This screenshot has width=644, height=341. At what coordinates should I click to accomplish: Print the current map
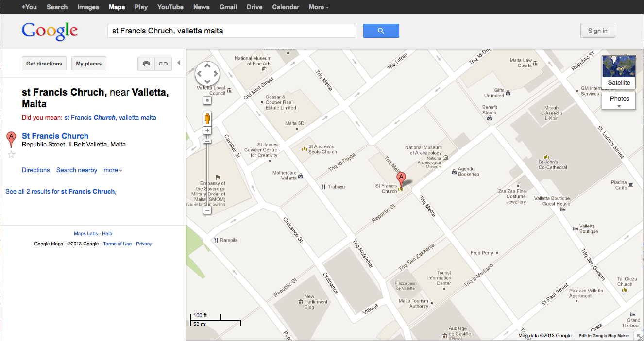click(x=146, y=64)
